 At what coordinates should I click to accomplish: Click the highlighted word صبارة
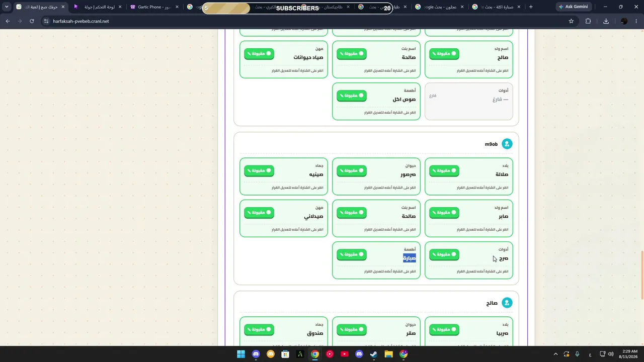[x=409, y=258]
